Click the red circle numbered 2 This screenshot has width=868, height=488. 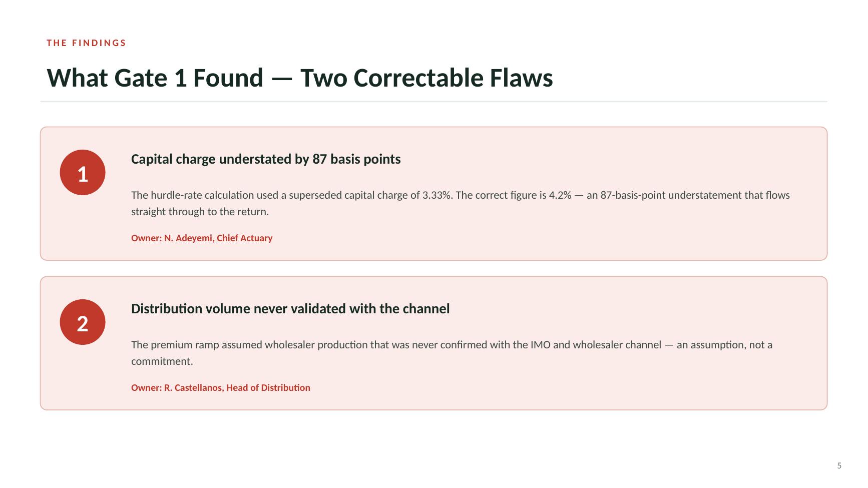click(x=83, y=322)
